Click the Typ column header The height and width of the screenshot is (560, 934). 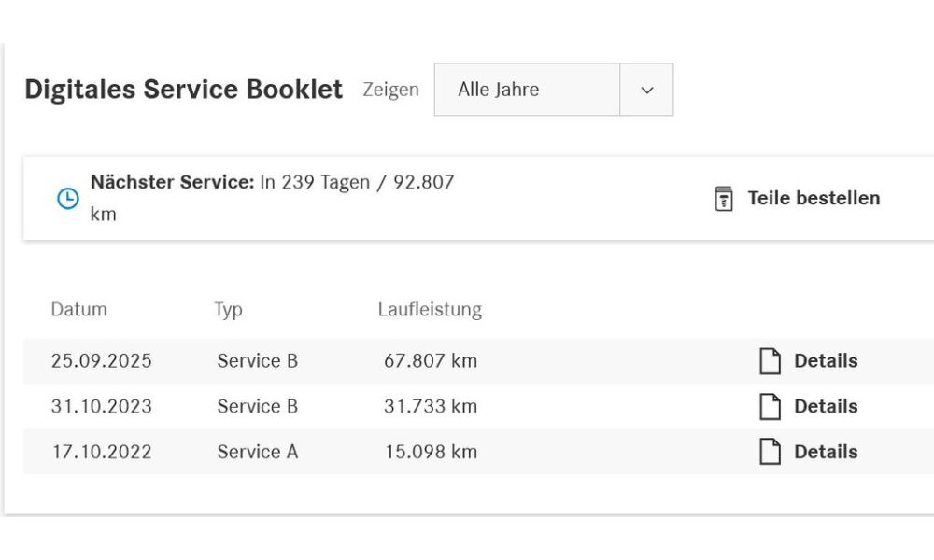(229, 310)
